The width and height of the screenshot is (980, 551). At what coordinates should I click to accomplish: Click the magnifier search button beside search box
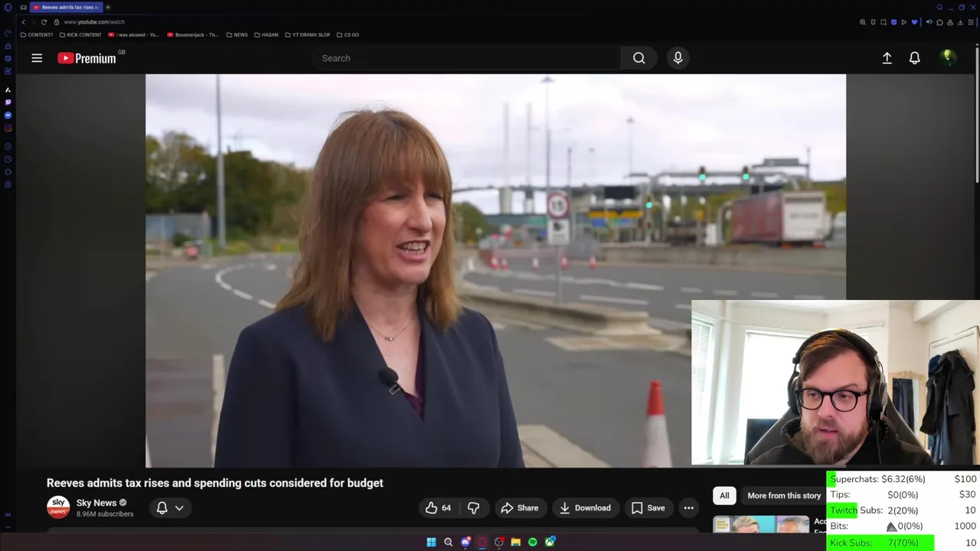639,58
